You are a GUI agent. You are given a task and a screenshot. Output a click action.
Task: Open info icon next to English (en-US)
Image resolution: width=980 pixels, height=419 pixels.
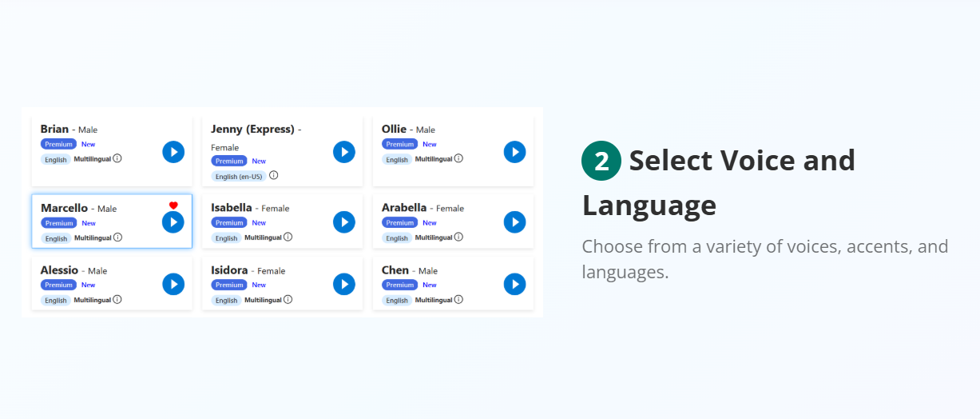[273, 175]
